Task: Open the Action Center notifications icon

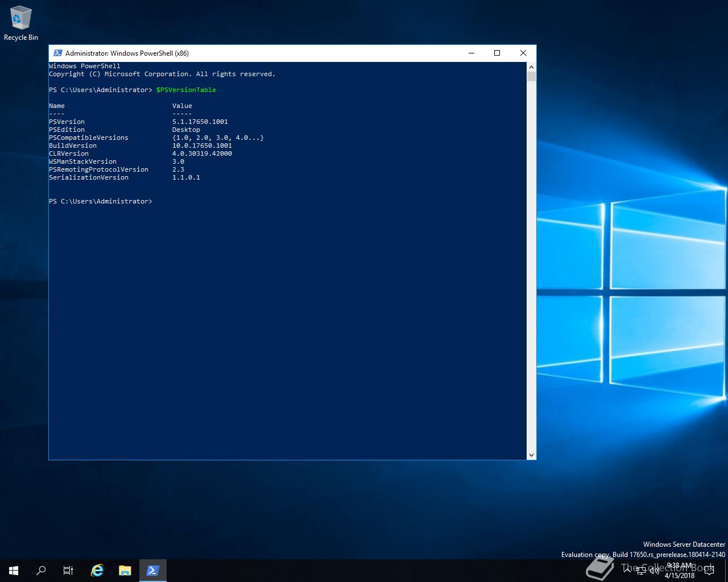Action: tap(709, 571)
